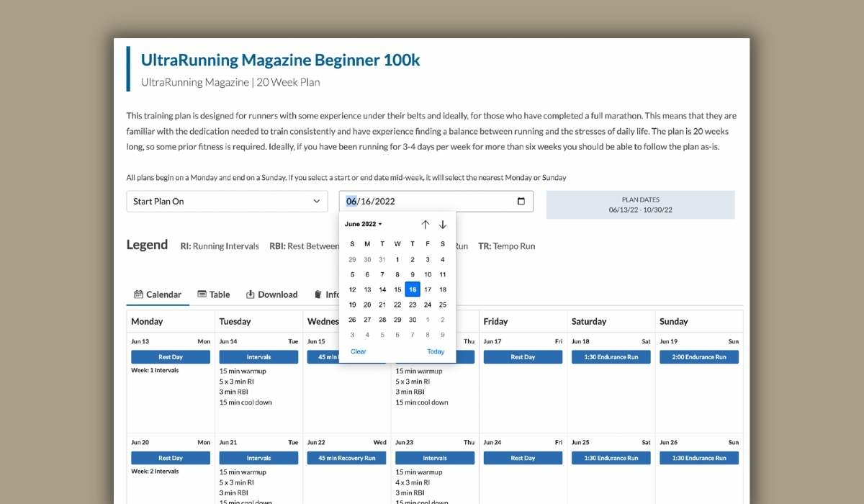
Task: Click the Plan Dates box
Action: point(640,204)
